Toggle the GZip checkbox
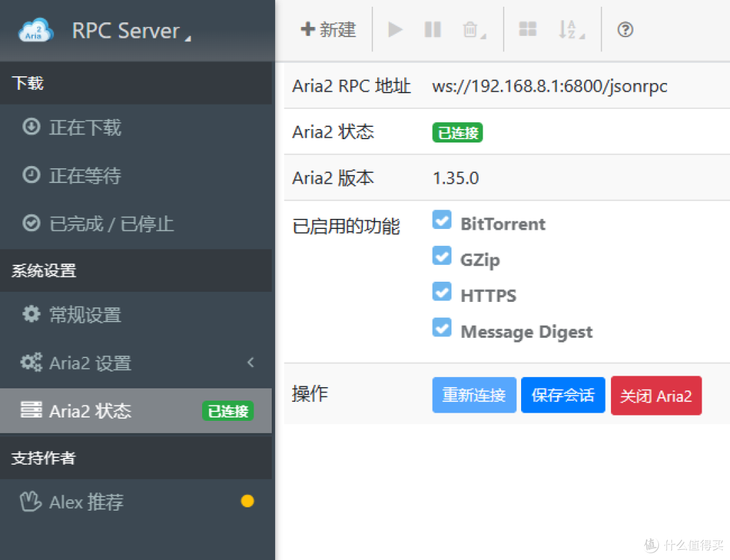The height and width of the screenshot is (560, 730). (442, 255)
